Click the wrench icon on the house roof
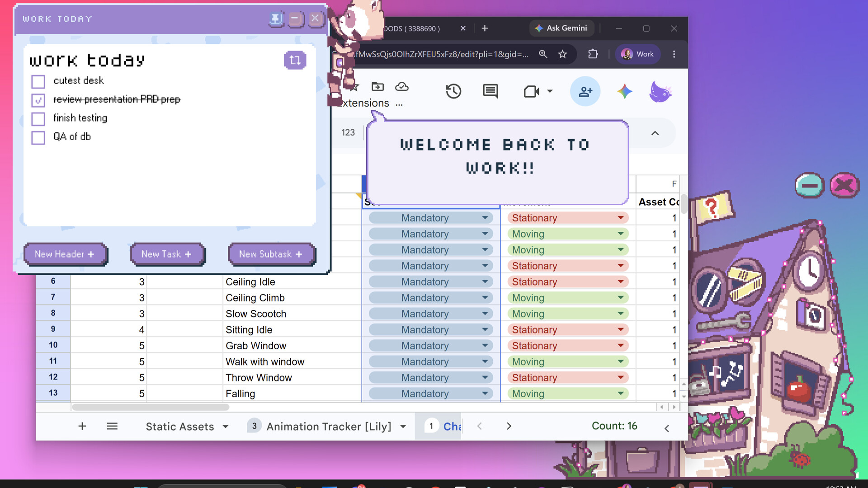Screen dimensions: 868x488 (x=723, y=323)
